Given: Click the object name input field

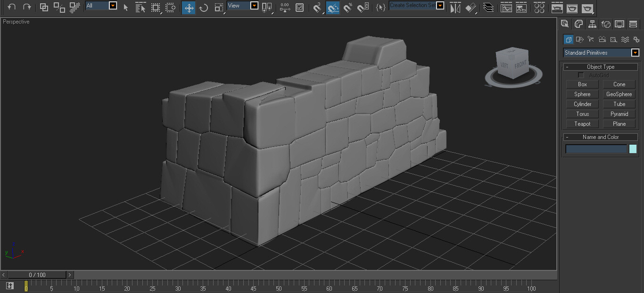Looking at the screenshot, I should click(596, 149).
